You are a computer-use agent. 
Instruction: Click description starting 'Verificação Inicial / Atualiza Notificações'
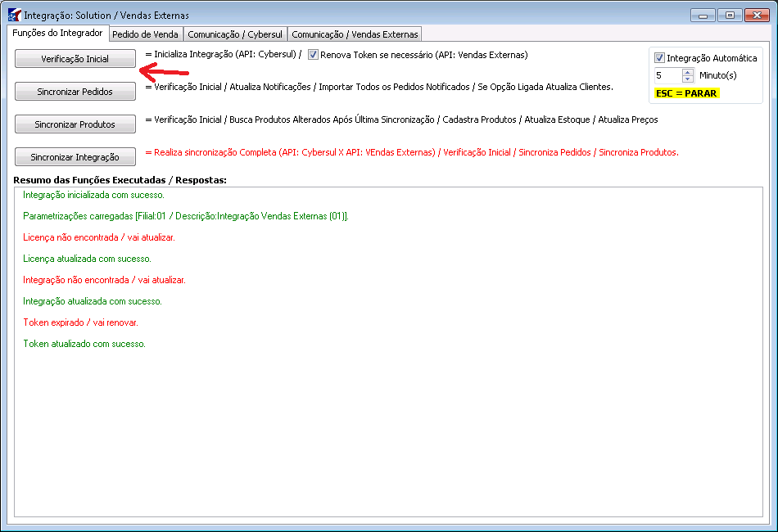pyautogui.click(x=379, y=87)
